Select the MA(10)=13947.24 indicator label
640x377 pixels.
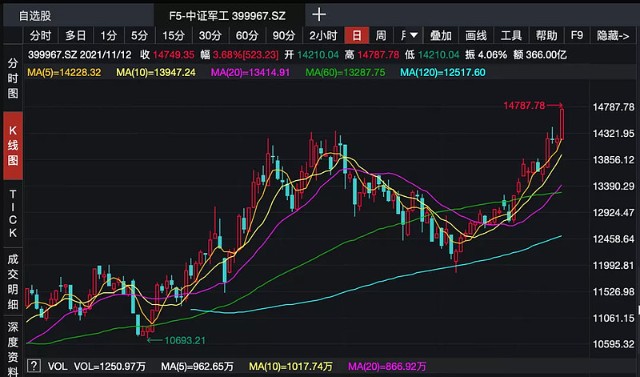156,73
